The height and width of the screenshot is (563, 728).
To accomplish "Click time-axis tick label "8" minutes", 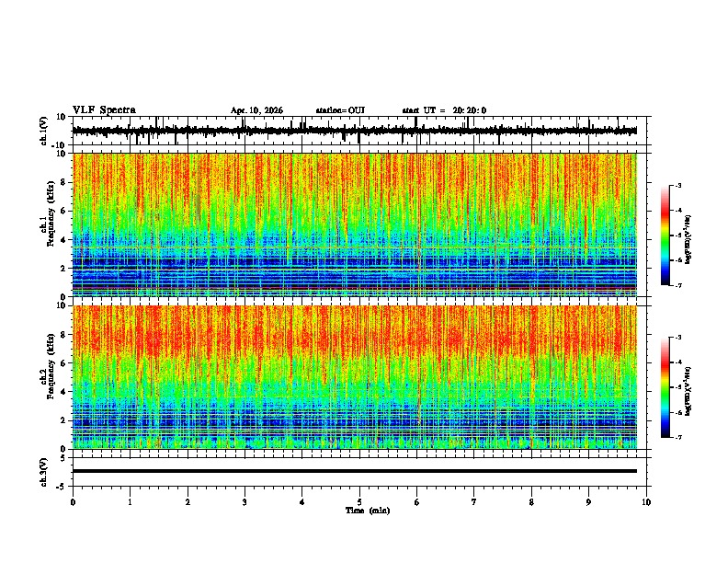I will [x=531, y=502].
